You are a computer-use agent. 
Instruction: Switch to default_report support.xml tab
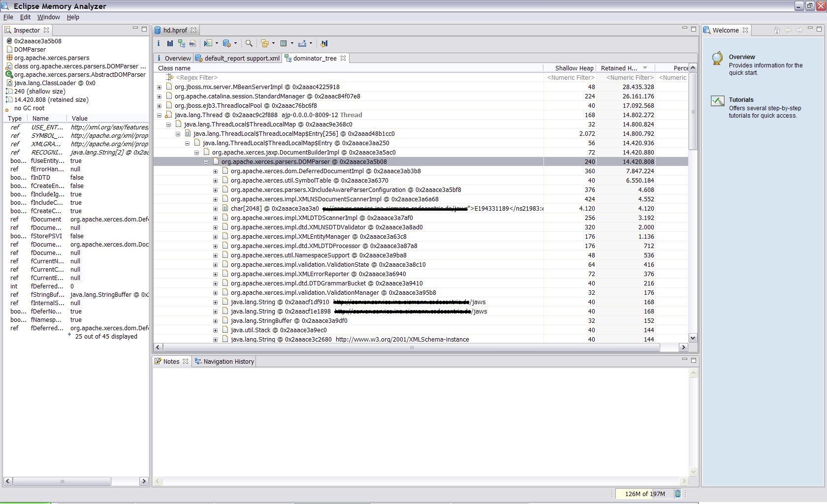pyautogui.click(x=238, y=58)
